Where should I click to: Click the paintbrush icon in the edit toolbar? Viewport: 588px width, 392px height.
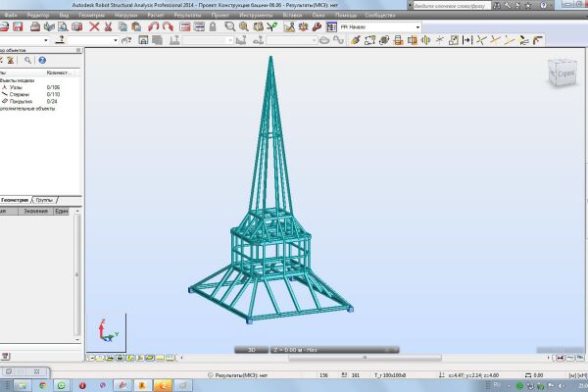pos(355,40)
